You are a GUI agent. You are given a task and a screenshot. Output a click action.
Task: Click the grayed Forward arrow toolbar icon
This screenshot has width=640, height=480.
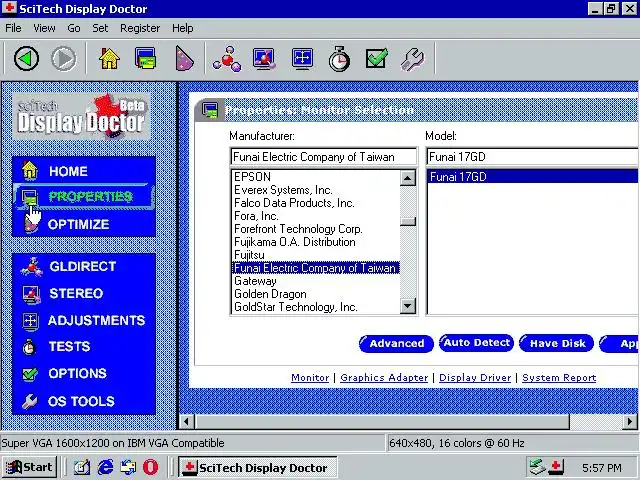[64, 59]
